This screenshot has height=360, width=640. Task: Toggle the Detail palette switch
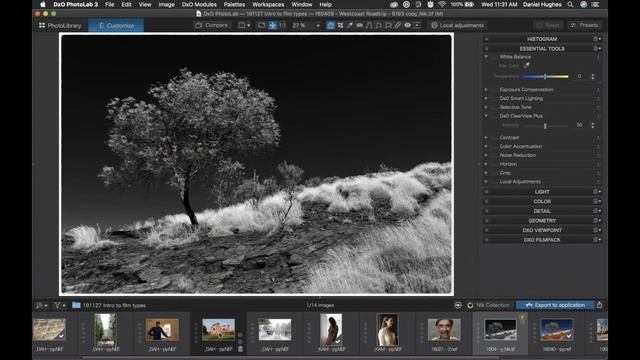[486, 211]
